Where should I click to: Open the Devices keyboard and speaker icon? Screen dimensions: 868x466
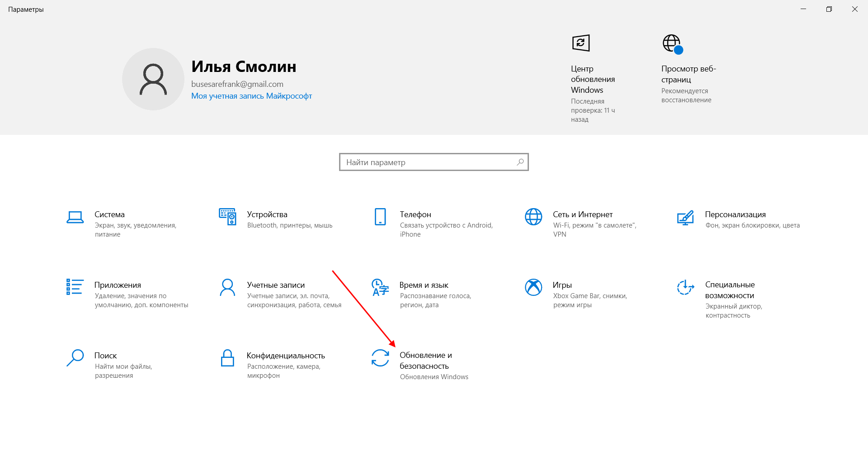pyautogui.click(x=227, y=217)
